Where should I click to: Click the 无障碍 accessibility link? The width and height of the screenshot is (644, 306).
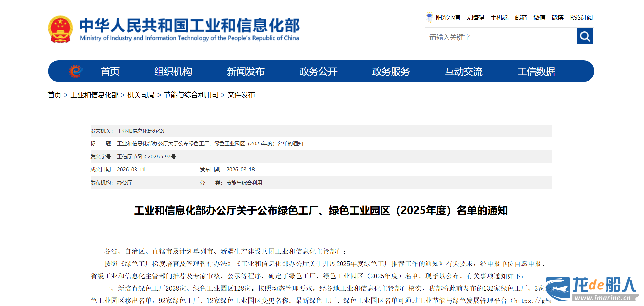(x=475, y=18)
